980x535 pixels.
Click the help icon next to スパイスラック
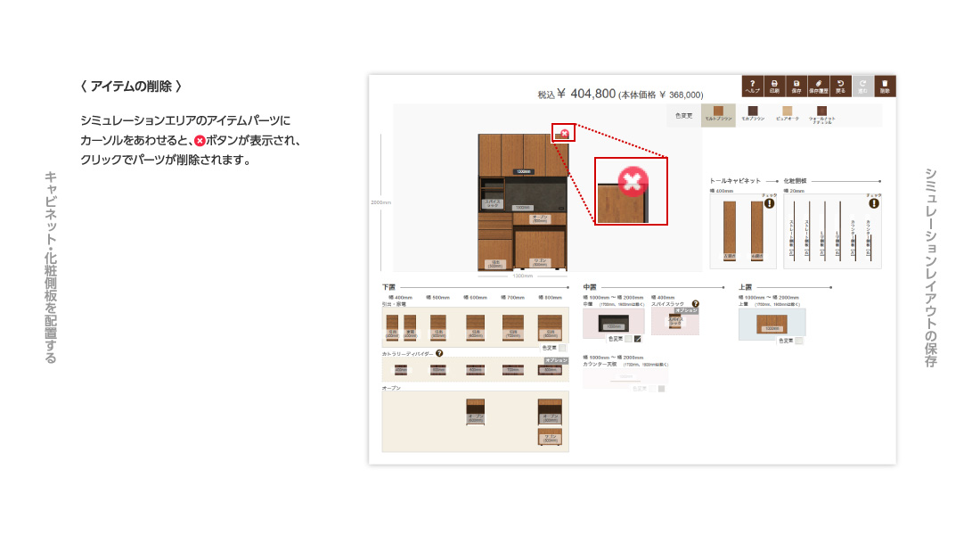695,304
